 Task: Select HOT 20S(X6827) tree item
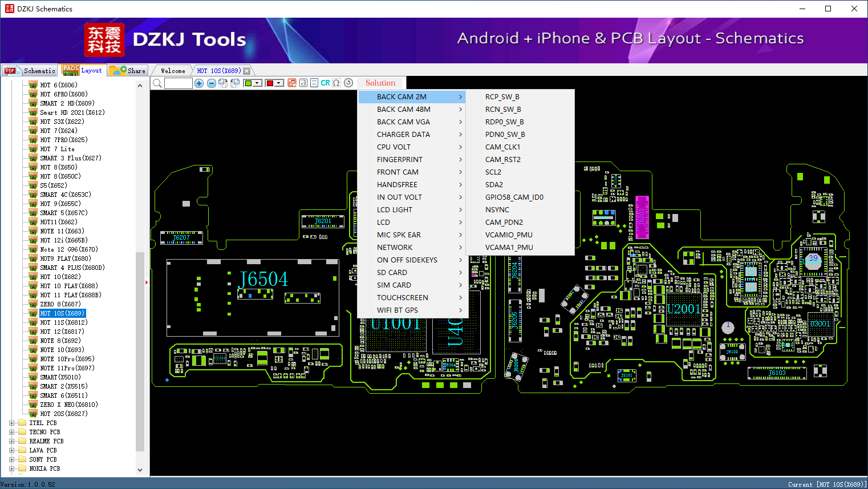click(63, 414)
